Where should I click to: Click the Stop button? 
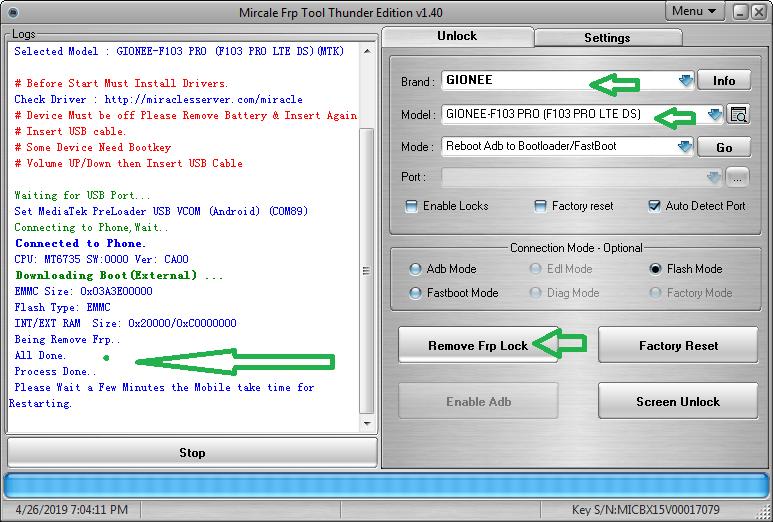click(x=192, y=452)
